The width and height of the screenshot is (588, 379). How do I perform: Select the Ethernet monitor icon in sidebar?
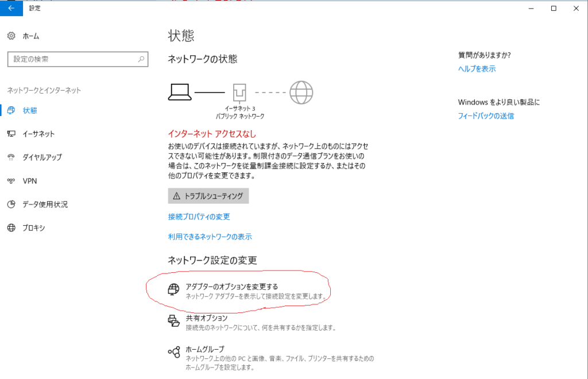click(x=11, y=134)
